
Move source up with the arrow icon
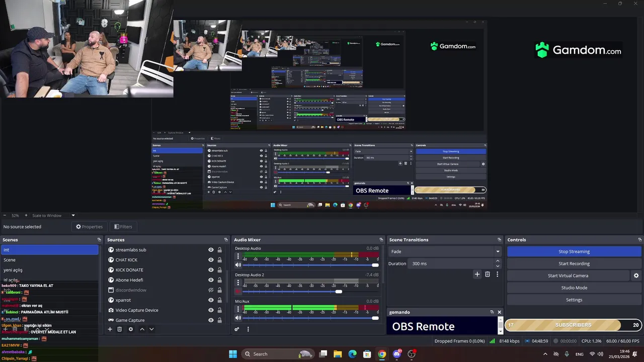coord(142,329)
